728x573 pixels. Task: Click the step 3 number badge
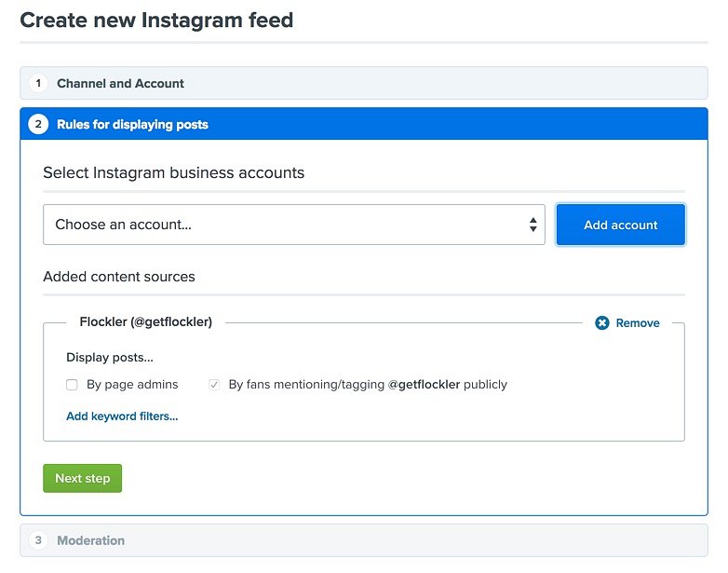coord(38,540)
